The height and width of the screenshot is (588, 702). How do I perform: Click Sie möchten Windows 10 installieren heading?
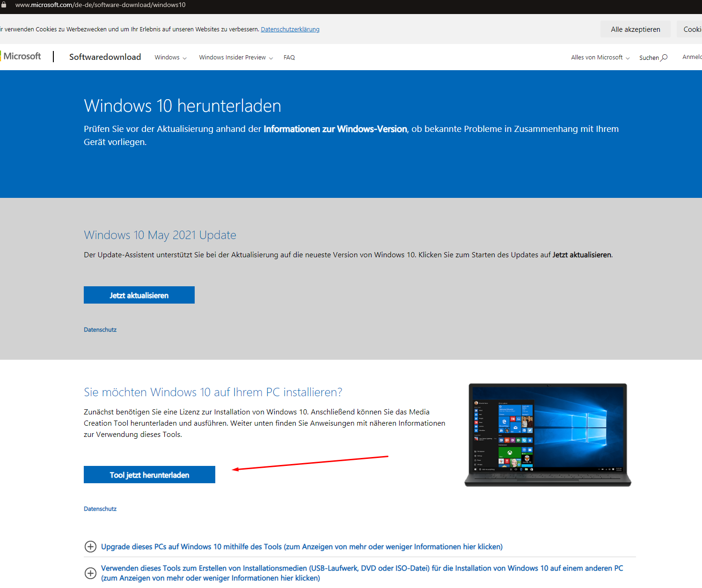(213, 392)
